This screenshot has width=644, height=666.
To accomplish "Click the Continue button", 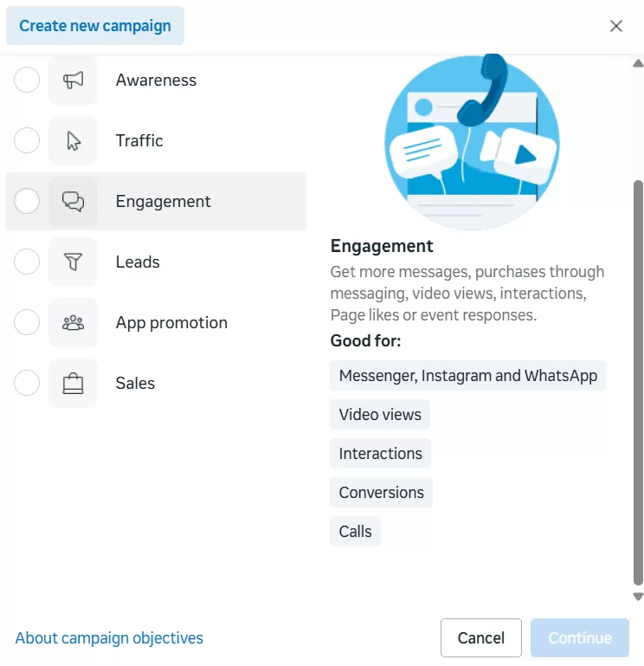I will [579, 638].
